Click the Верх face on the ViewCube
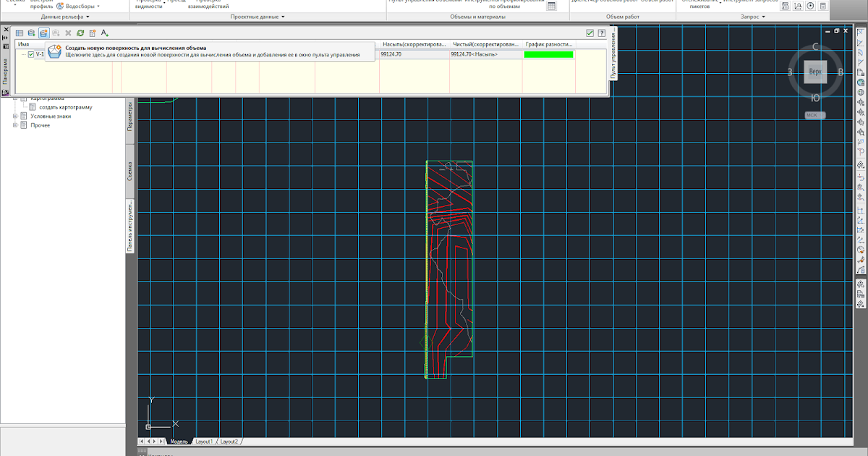 815,72
